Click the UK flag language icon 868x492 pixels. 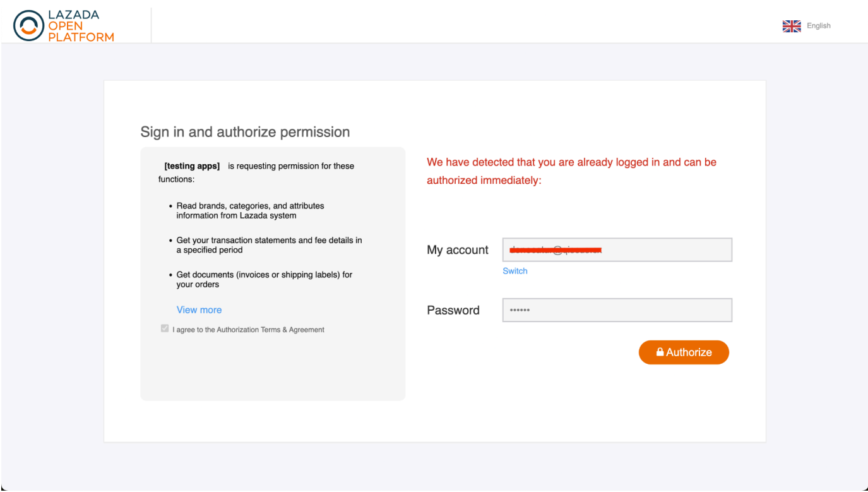click(x=791, y=26)
